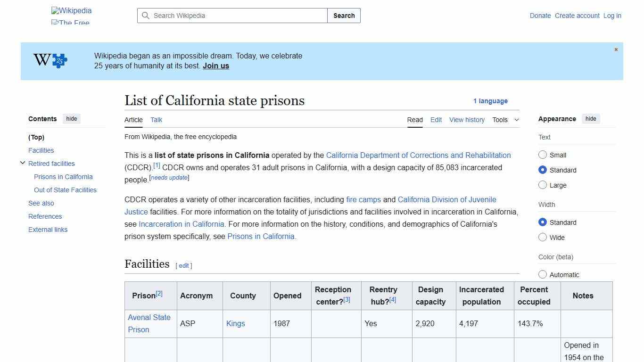This screenshot has width=644, height=362.
Task: Click the Search button
Action: [x=344, y=16]
